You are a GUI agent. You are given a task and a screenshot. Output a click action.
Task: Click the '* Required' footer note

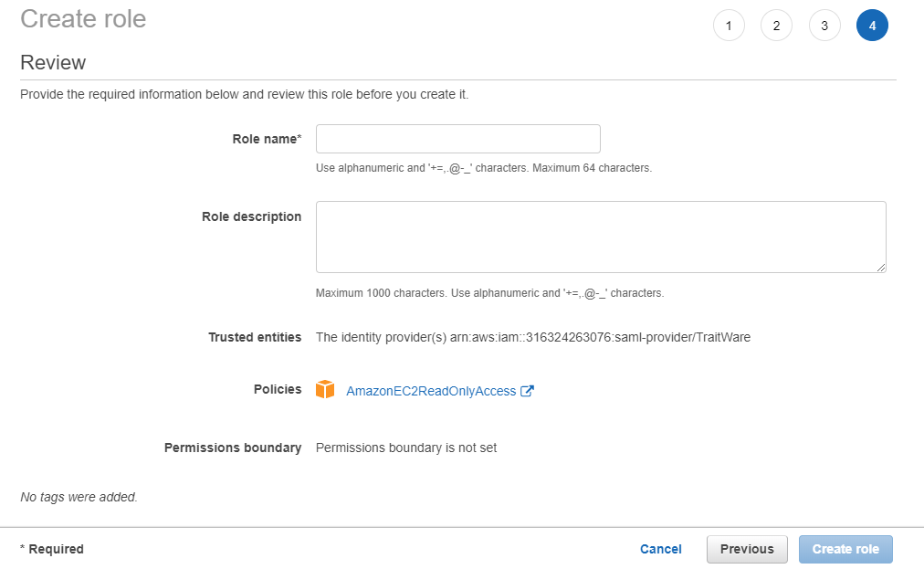[x=52, y=549]
